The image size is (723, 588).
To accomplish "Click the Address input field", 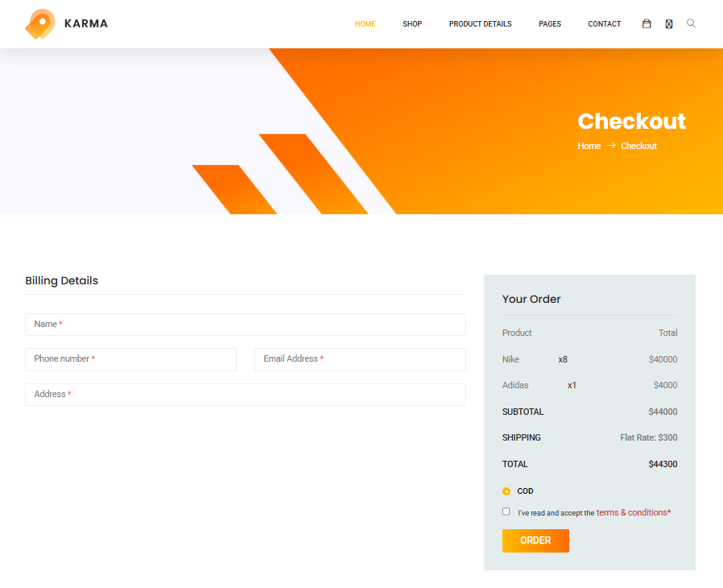I will tap(246, 395).
